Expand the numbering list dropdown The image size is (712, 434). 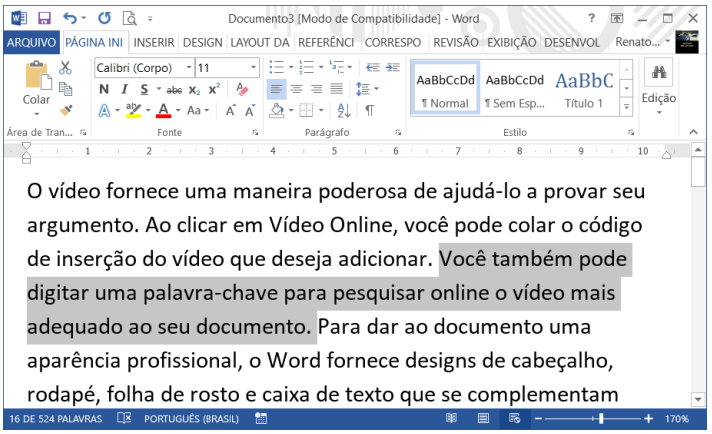[321, 68]
